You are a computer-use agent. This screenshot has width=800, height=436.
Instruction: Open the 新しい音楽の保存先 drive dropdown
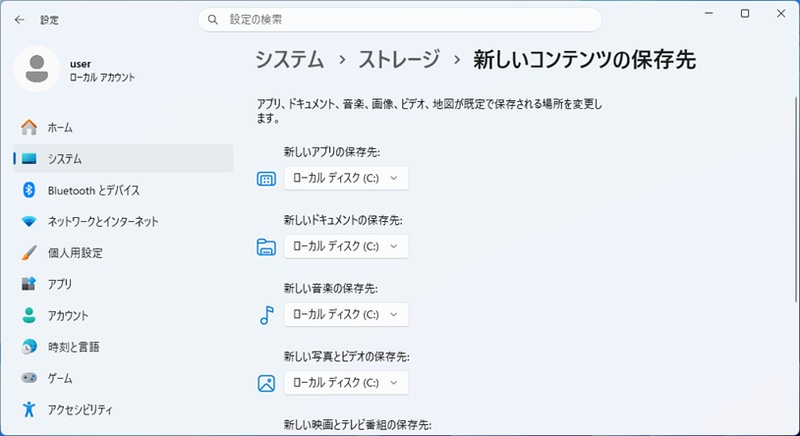coord(346,315)
